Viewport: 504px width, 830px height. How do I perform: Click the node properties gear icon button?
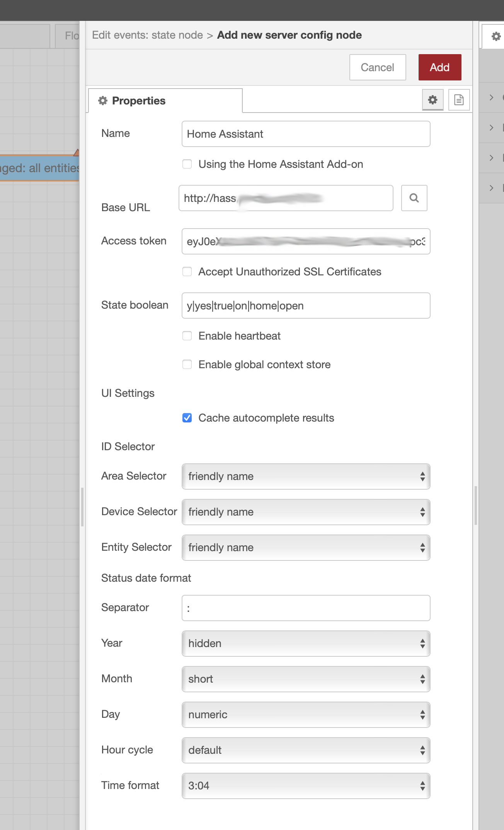pos(432,100)
